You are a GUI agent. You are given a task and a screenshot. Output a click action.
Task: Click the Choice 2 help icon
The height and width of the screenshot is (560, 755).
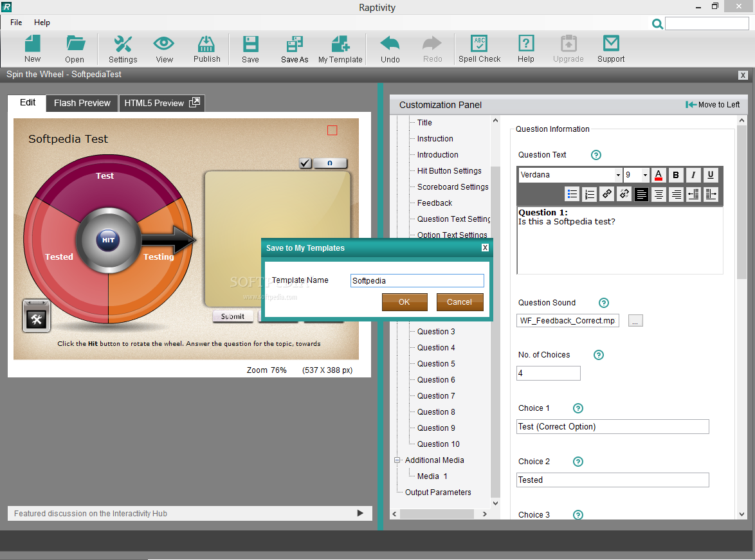578,462
